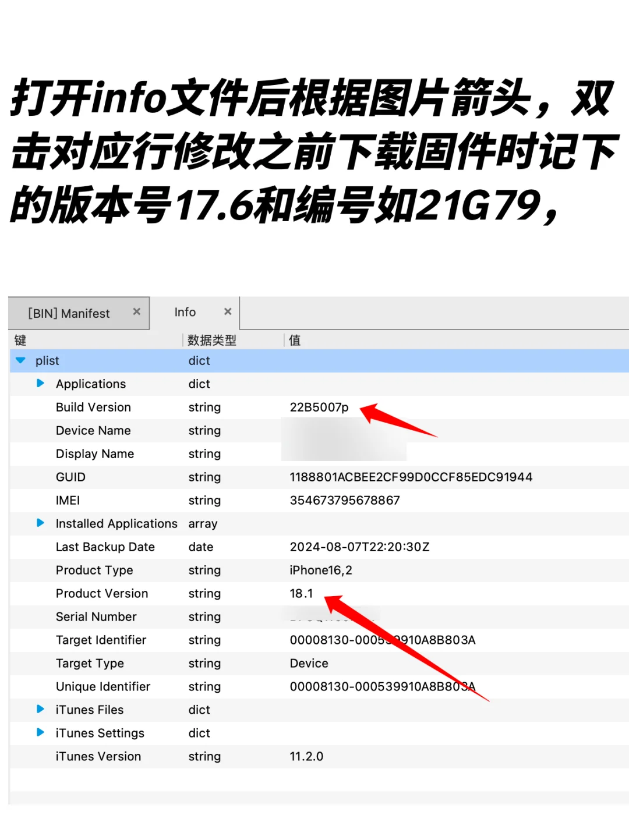Close the Info tab
This screenshot has height=840, width=629.
tap(228, 311)
